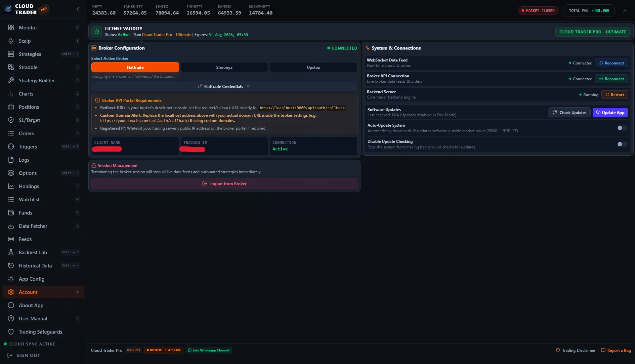Open the Orders page from the sidebar
The height and width of the screenshot is (364, 635).
click(43, 133)
